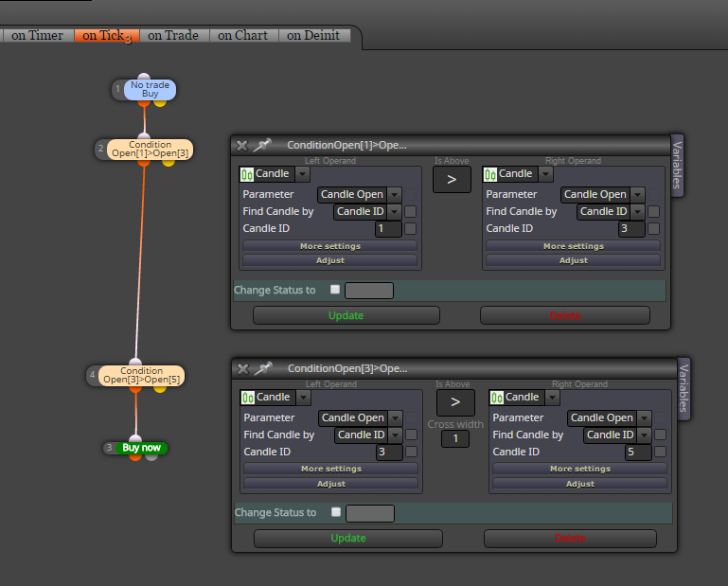
Task: Open the on Chart tab
Action: [242, 35]
